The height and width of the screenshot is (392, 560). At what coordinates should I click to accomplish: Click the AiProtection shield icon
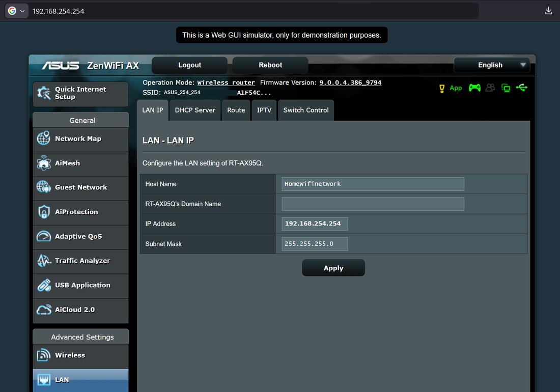44,212
